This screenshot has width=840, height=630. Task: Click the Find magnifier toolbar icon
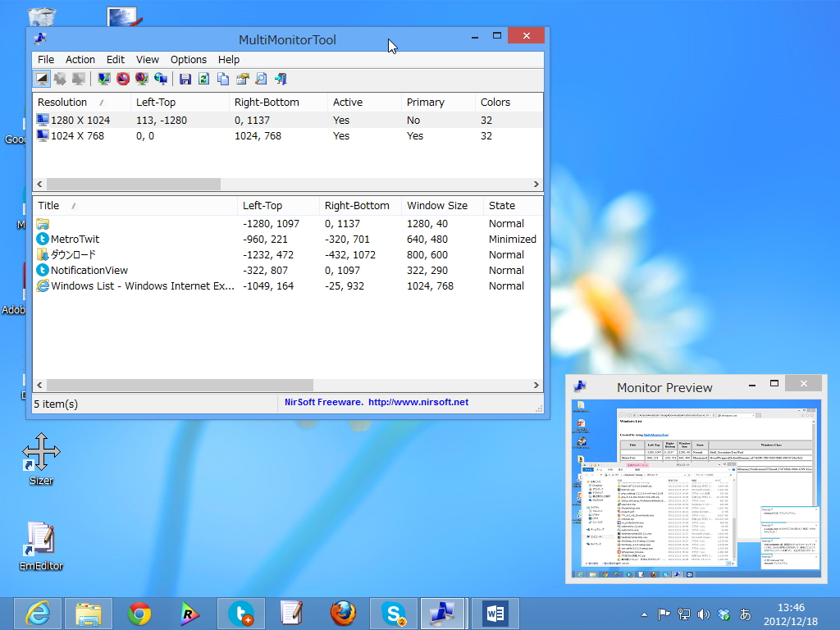(x=261, y=79)
